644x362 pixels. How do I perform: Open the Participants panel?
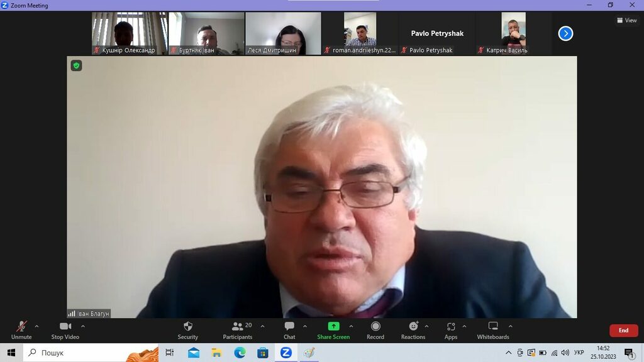click(x=238, y=329)
